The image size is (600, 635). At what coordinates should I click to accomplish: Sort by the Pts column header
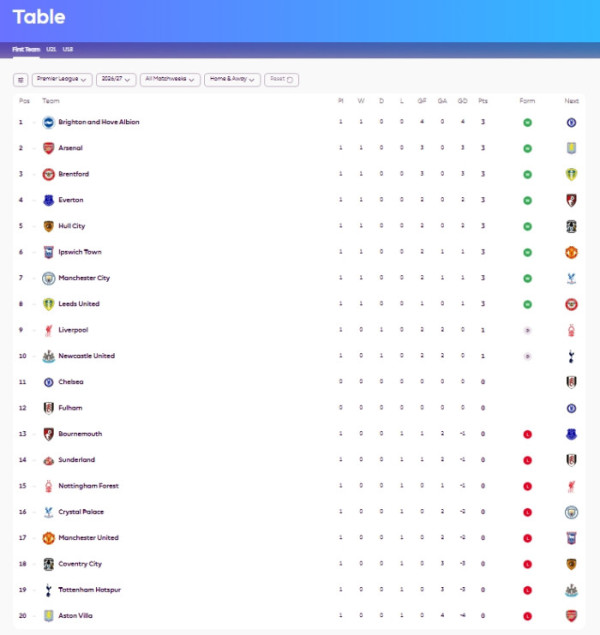point(483,101)
